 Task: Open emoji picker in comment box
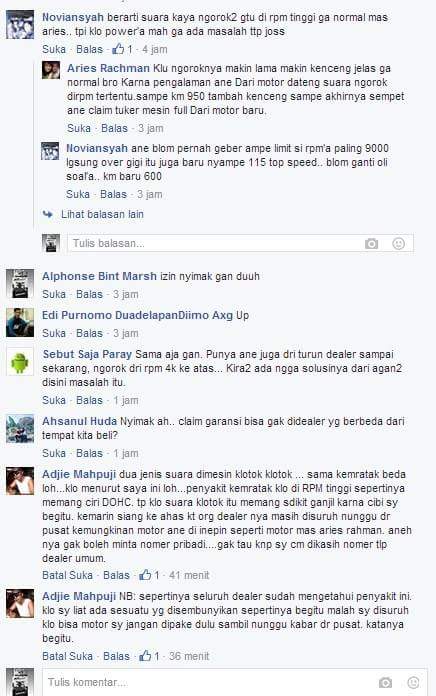pyautogui.click(x=413, y=682)
